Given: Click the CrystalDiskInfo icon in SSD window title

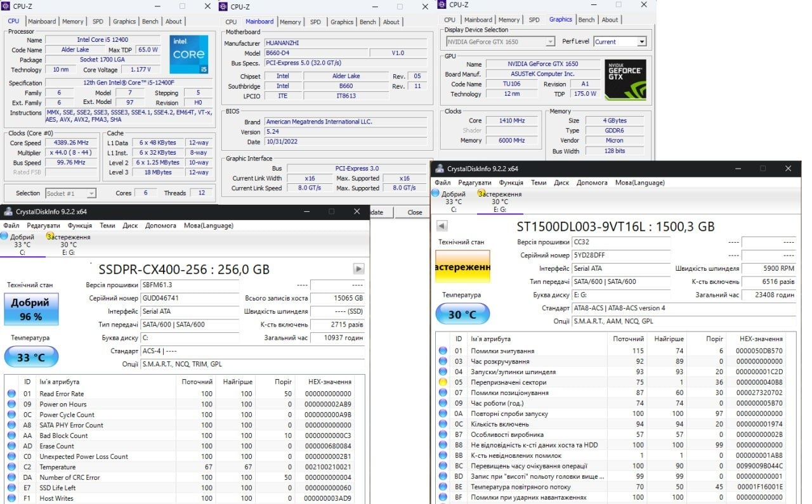Looking at the screenshot, I should coord(8,212).
